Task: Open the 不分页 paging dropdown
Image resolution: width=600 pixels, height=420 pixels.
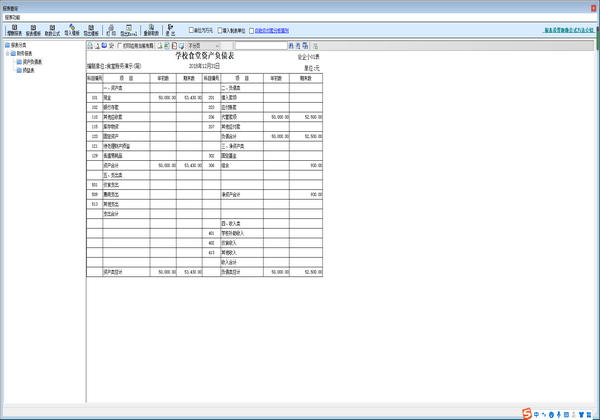Action: 202,46
